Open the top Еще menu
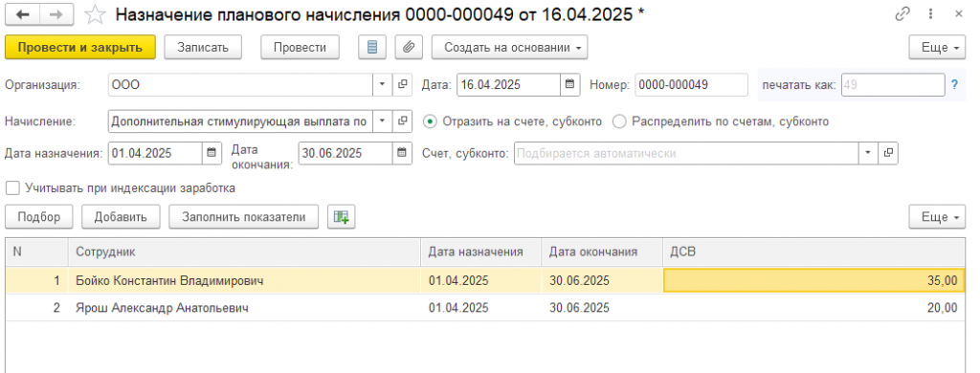The image size is (980, 373). pos(937,47)
